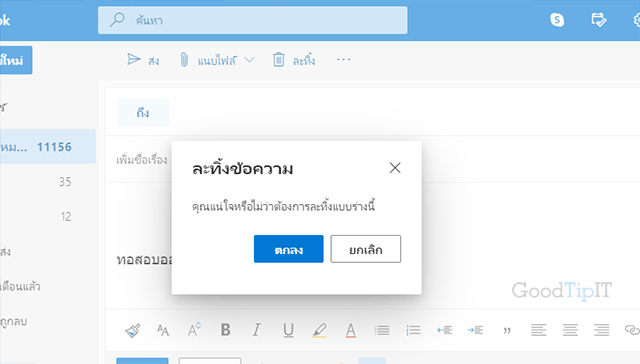Align text right
Viewport: 640px width, 364px height.
pyautogui.click(x=601, y=330)
